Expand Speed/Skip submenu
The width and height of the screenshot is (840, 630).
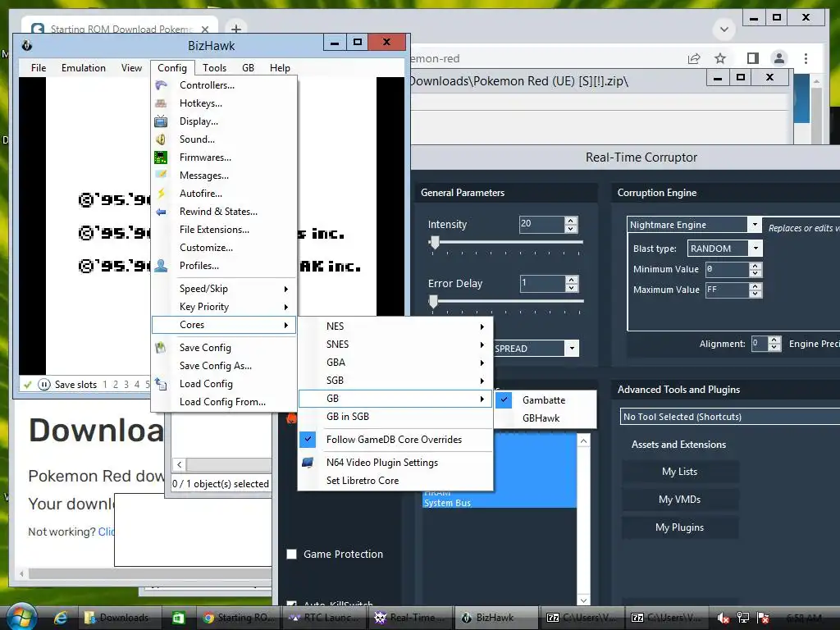224,289
